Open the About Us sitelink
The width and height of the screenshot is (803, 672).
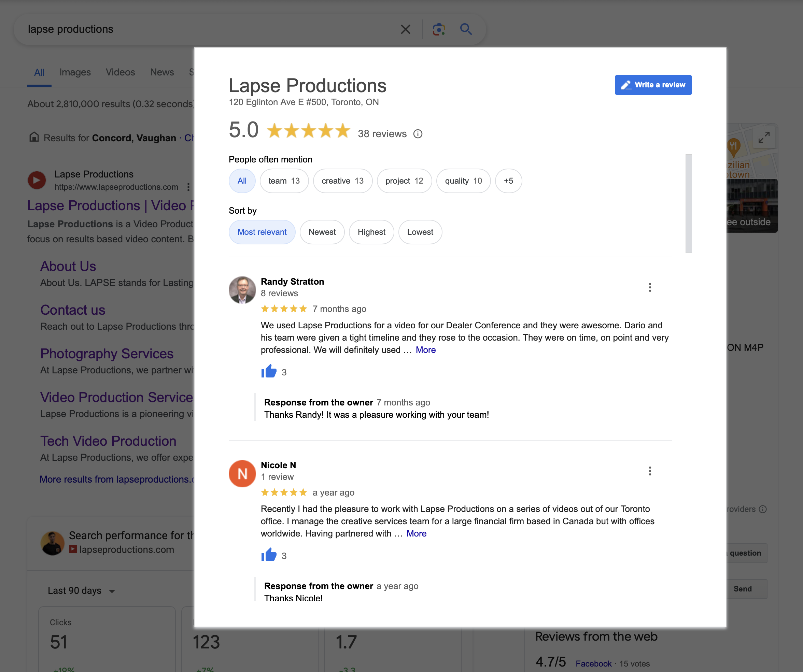click(x=68, y=266)
